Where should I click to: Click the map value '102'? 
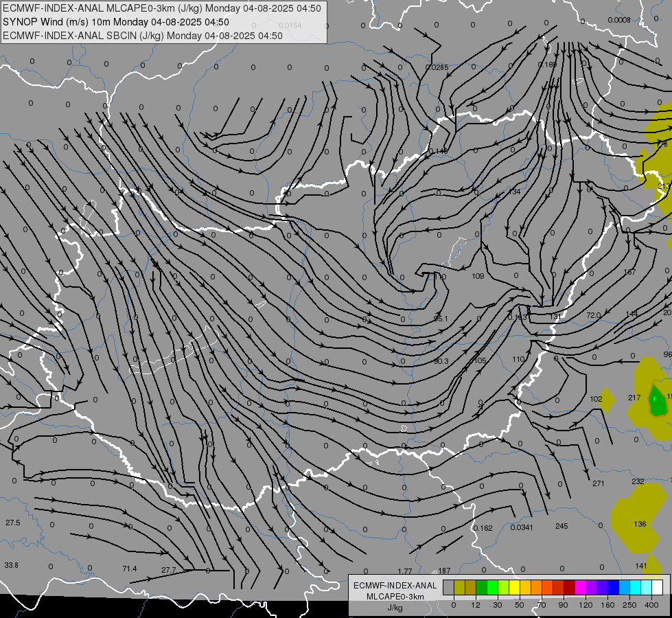(x=596, y=399)
